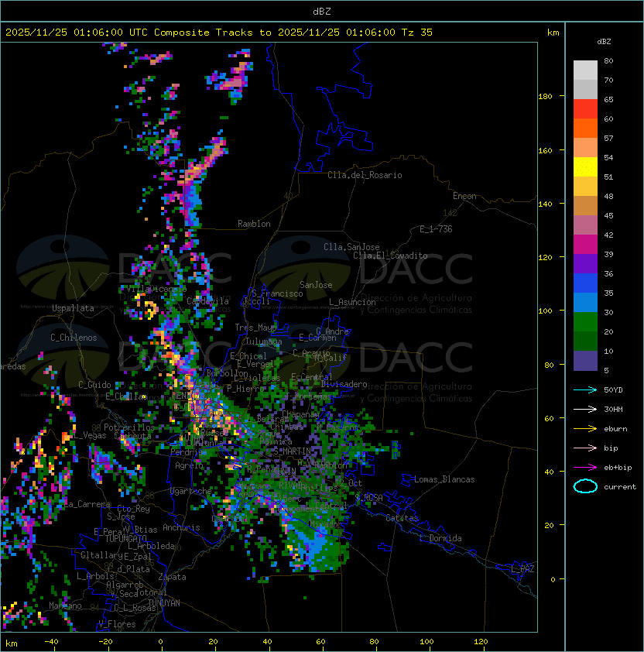Screen dimensions: 644x652
Task: Click the '-40' tick on the horizontal axis
Action: pyautogui.click(x=52, y=642)
